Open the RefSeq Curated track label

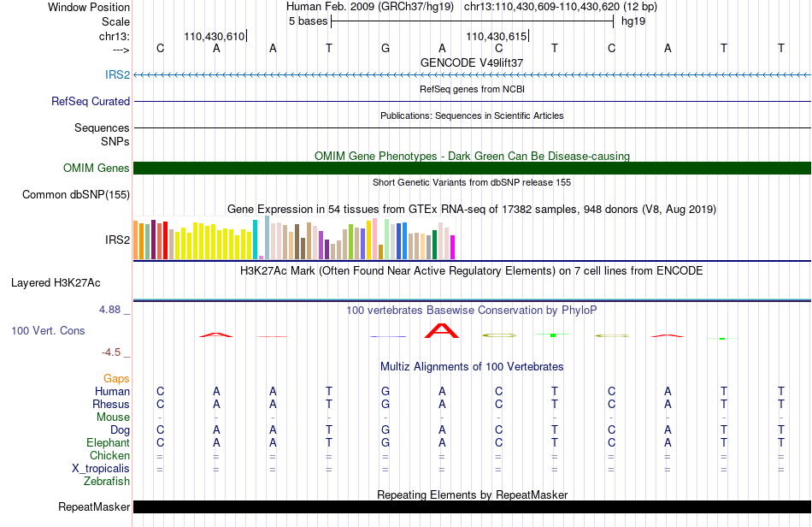pyautogui.click(x=90, y=101)
